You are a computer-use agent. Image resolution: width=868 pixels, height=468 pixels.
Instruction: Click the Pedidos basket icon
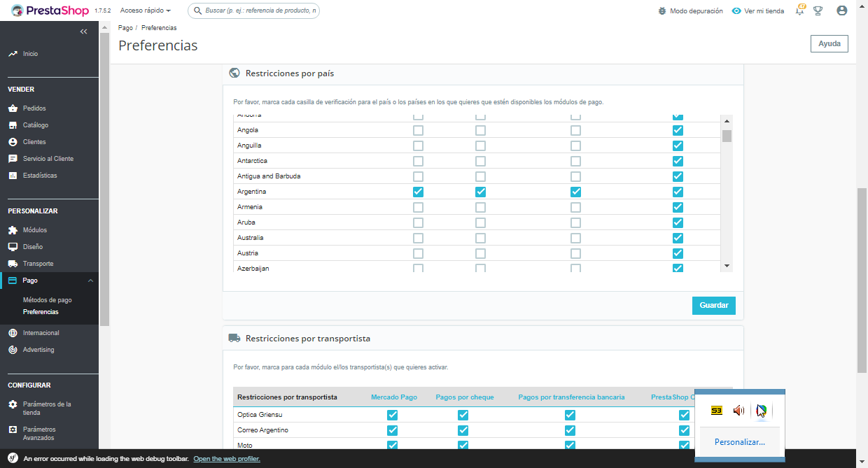pyautogui.click(x=13, y=108)
